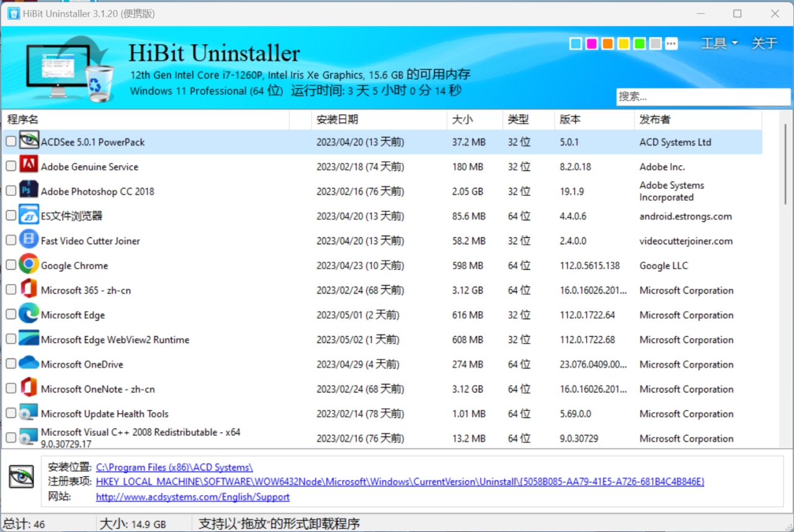Screen dimensions: 794x532
Task: Click the Fast Video Cutter Joiner icon
Action: point(29,240)
